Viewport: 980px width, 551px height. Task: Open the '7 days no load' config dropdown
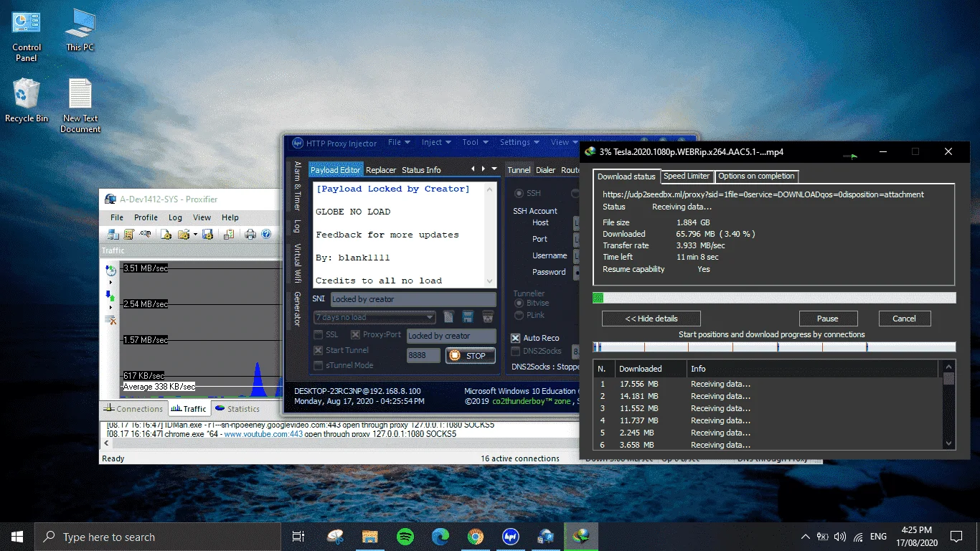[x=374, y=317]
